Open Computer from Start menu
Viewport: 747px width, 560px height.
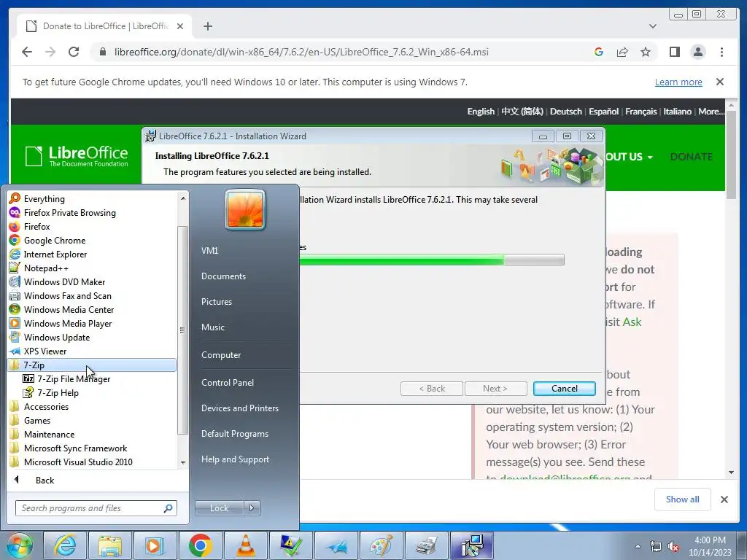click(x=220, y=355)
